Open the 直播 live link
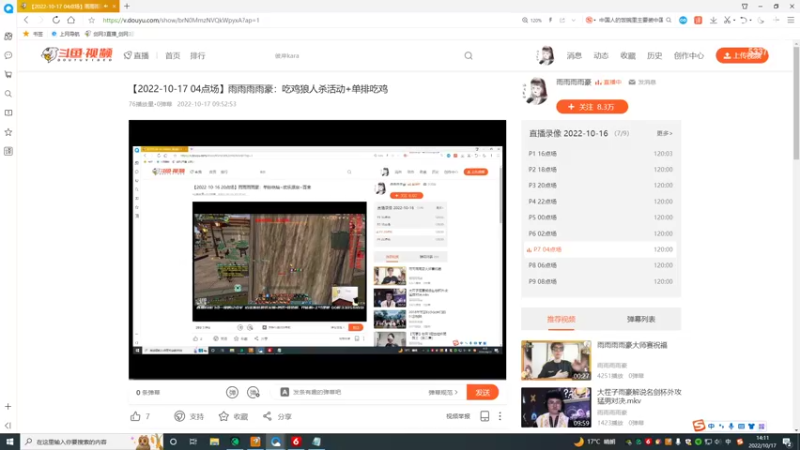This screenshot has height=450, width=800. (136, 56)
